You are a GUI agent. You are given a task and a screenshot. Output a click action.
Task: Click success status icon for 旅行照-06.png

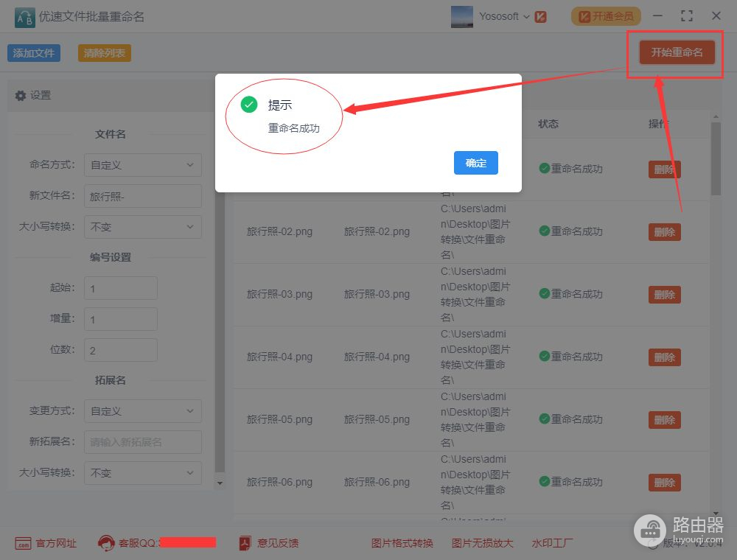point(545,481)
